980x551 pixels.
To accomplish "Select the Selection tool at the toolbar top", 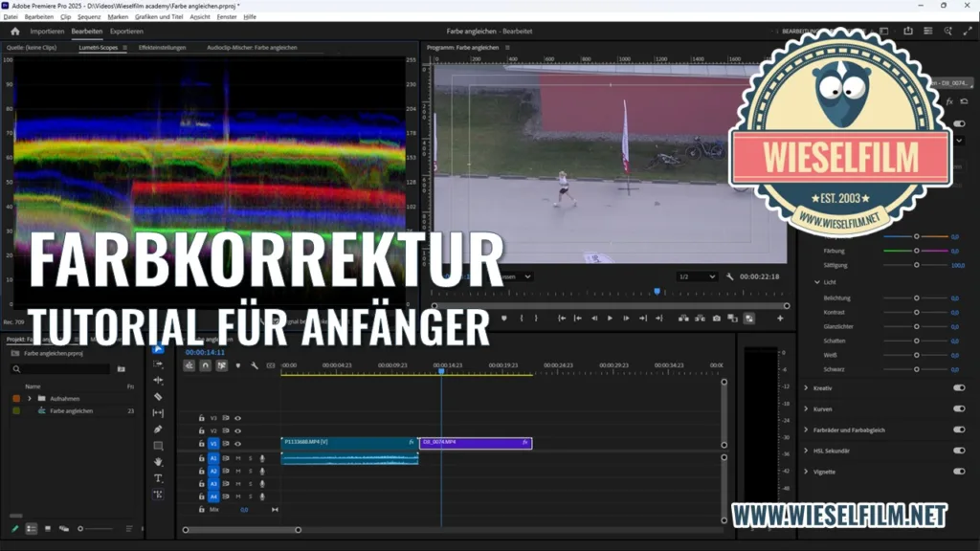I will (x=157, y=351).
